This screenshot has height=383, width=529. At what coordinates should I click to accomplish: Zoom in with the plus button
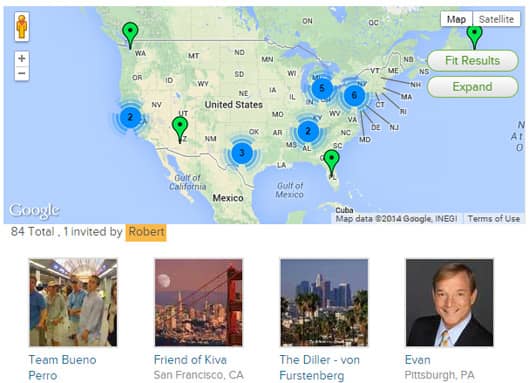click(22, 59)
